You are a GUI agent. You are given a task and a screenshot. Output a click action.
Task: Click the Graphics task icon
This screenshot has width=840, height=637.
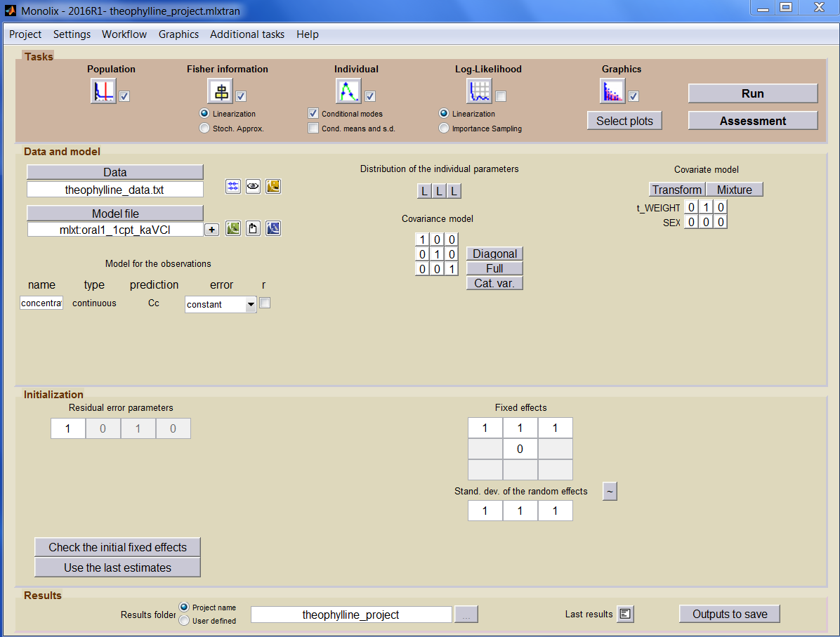tap(612, 91)
